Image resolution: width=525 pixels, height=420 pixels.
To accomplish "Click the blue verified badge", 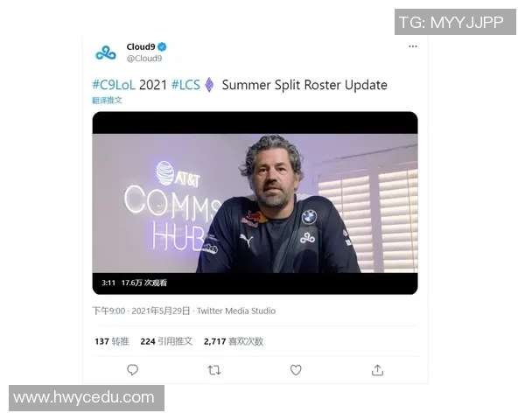I will (x=162, y=47).
